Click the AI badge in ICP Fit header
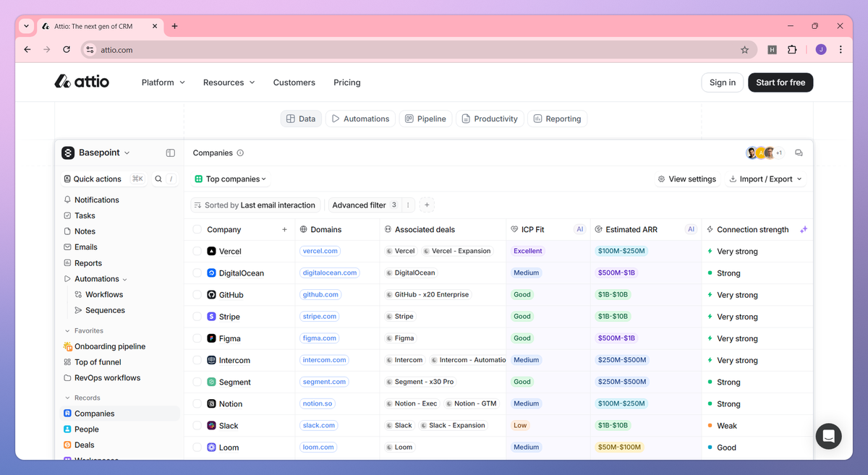The width and height of the screenshot is (868, 475). pyautogui.click(x=579, y=230)
